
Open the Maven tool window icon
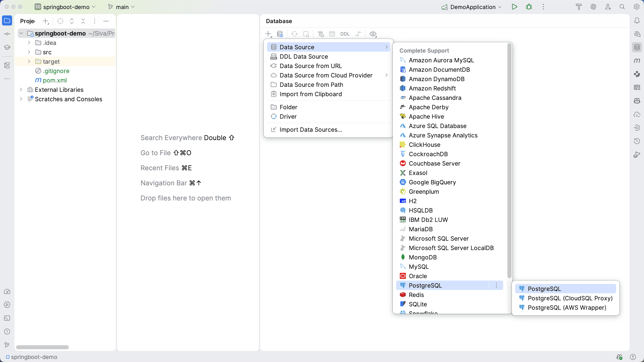637,61
